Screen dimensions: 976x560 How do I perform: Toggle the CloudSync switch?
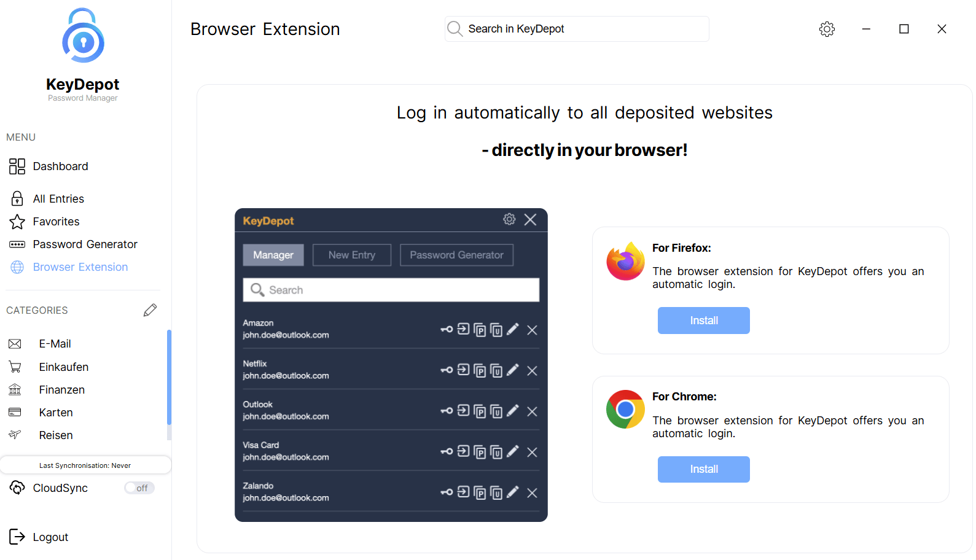coord(139,488)
